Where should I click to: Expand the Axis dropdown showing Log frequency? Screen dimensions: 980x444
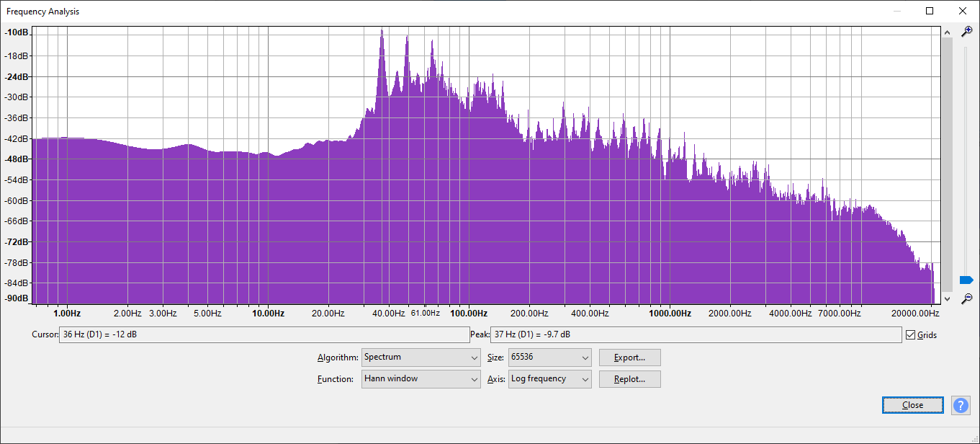549,378
